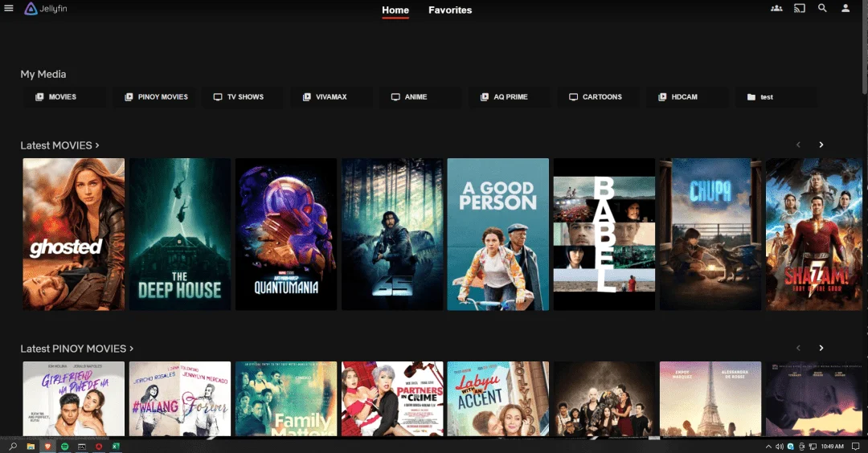
Task: Open the hamburger navigation menu
Action: tap(8, 8)
